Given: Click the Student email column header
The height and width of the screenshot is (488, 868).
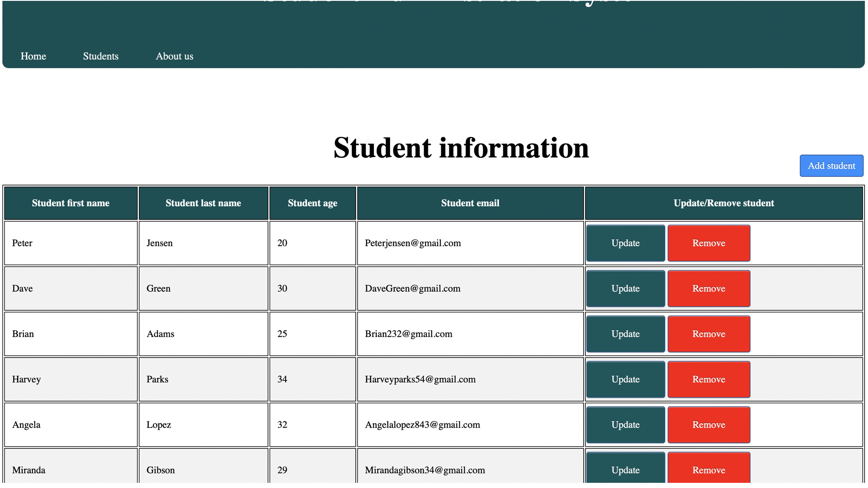Looking at the screenshot, I should point(470,203).
